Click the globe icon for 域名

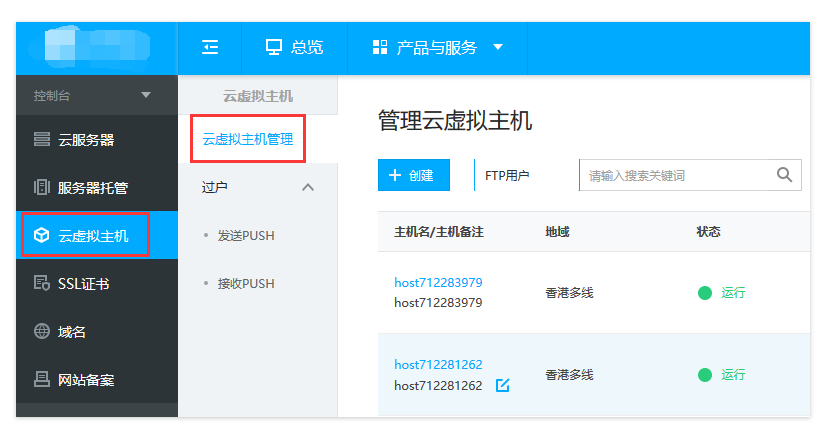pyautogui.click(x=42, y=331)
